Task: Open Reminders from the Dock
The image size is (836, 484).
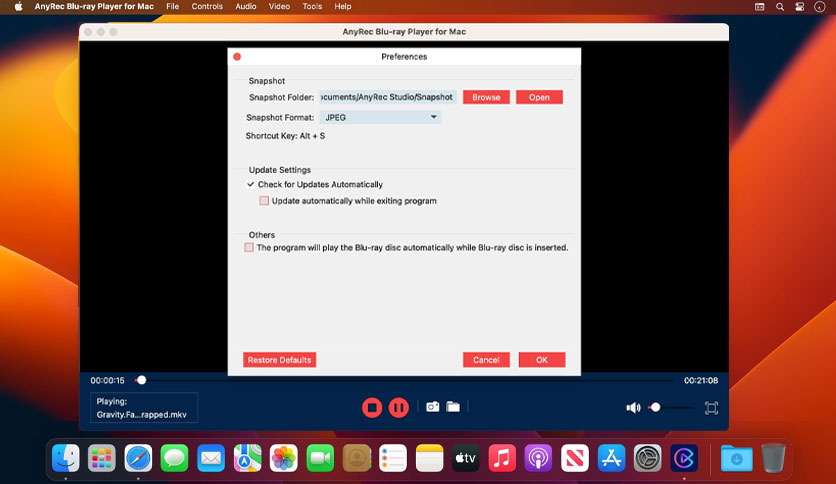Action: 393,458
